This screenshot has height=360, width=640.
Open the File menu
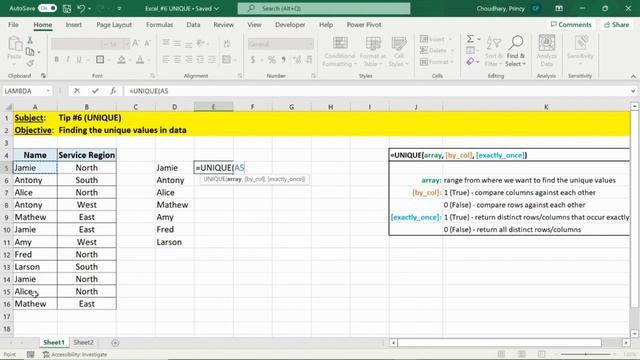coord(13,24)
